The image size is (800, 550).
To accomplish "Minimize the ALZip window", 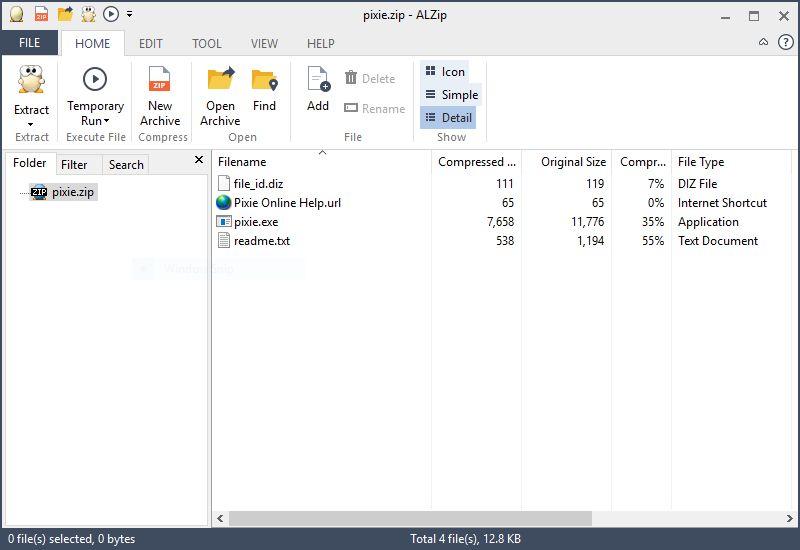I will tap(725, 16).
